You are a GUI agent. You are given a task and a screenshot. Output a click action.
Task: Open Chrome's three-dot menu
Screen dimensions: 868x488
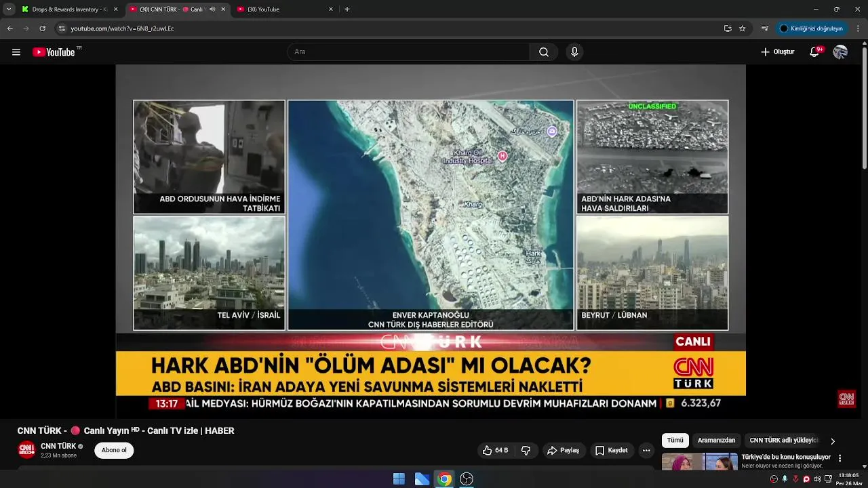859,28
